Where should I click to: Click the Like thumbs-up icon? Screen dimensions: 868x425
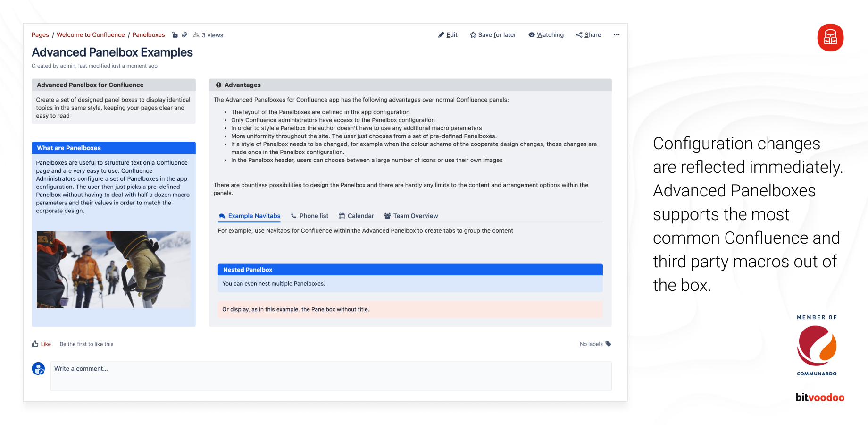(36, 344)
